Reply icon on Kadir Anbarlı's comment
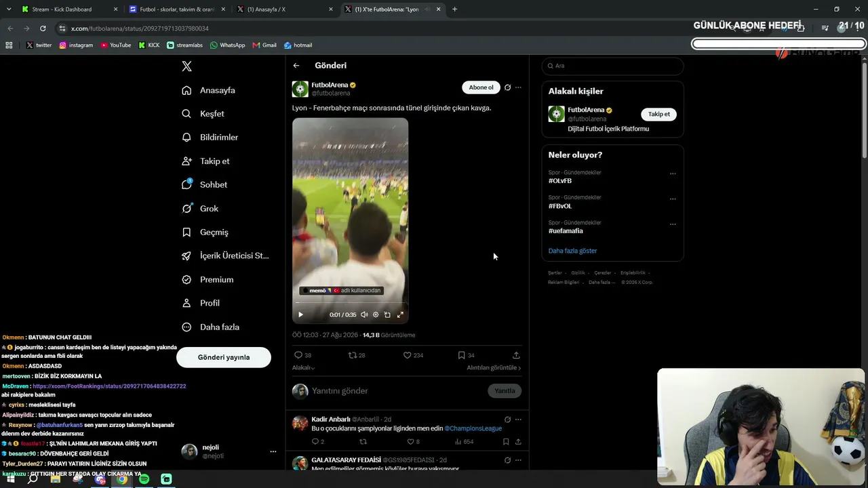This screenshot has height=488, width=868. (x=315, y=442)
